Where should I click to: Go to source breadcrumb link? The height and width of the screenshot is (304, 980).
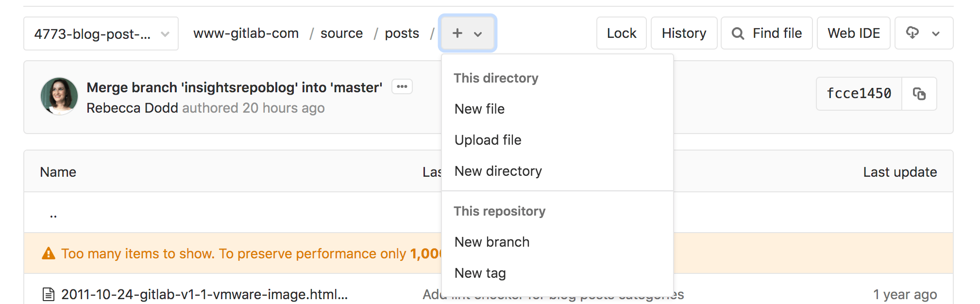[341, 33]
